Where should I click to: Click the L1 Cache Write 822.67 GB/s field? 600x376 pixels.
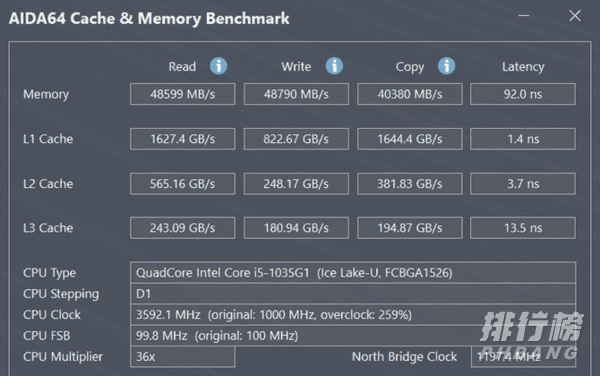click(296, 139)
